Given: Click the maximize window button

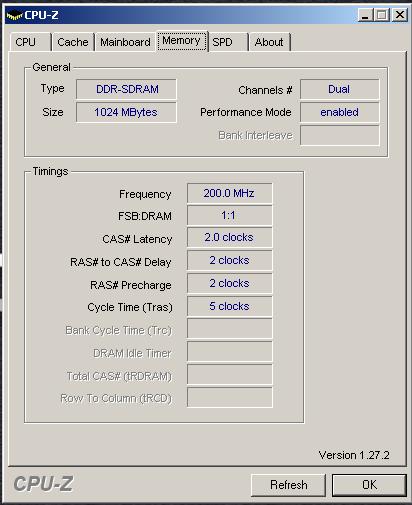Looking at the screenshot, I should 381,15.
